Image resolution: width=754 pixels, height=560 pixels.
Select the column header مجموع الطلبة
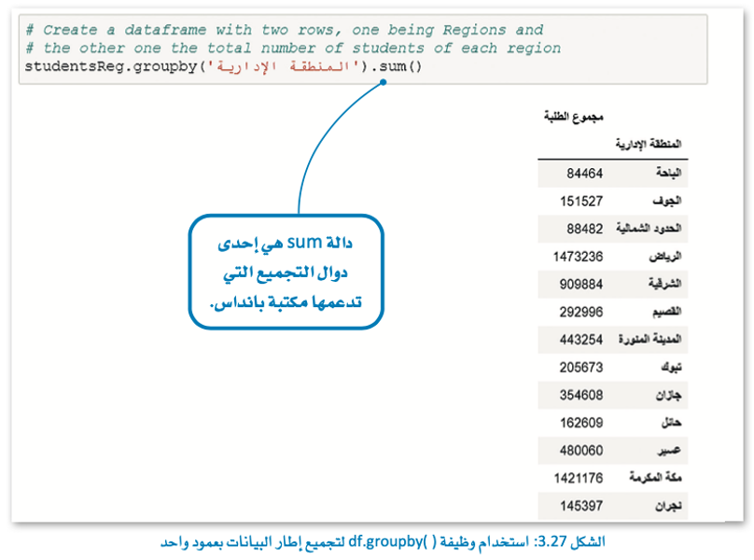pos(574,117)
